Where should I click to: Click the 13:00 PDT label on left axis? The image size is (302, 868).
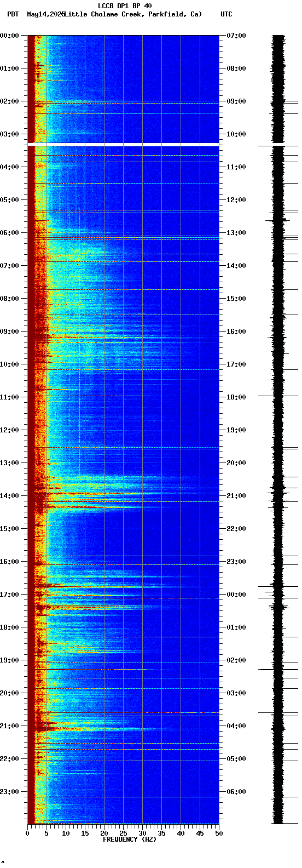coord(9,463)
